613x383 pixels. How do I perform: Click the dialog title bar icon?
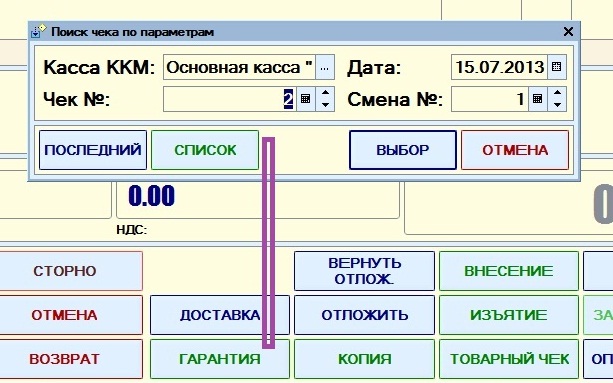coord(39,31)
